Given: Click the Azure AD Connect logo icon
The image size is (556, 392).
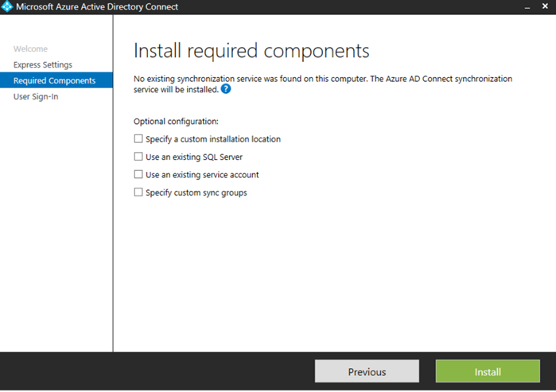Looking at the screenshot, I should pyautogui.click(x=8, y=7).
